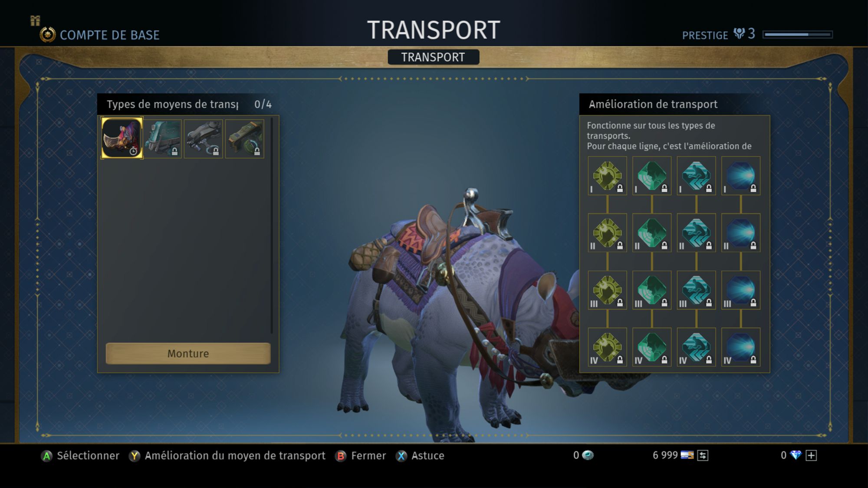Screen dimensions: 868x488
Task: Switch to the TRANSPORT tab
Action: coord(433,57)
